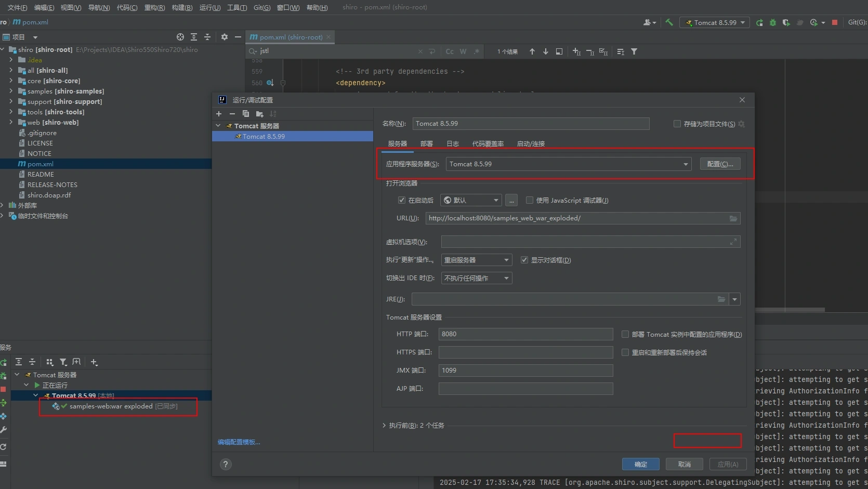
Task: Click the 确定 button
Action: [x=640, y=464]
